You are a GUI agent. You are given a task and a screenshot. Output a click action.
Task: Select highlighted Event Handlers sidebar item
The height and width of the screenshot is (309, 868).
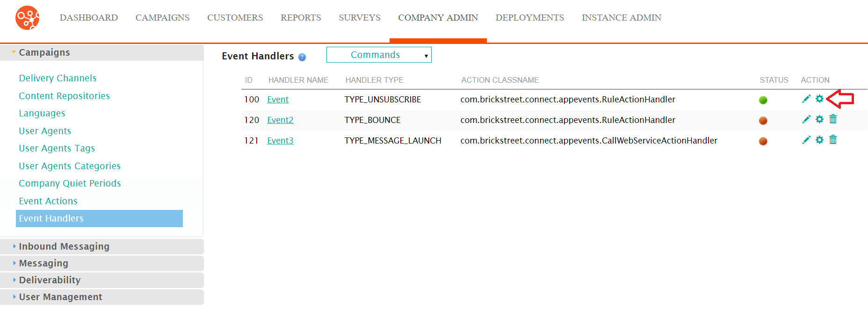point(99,218)
